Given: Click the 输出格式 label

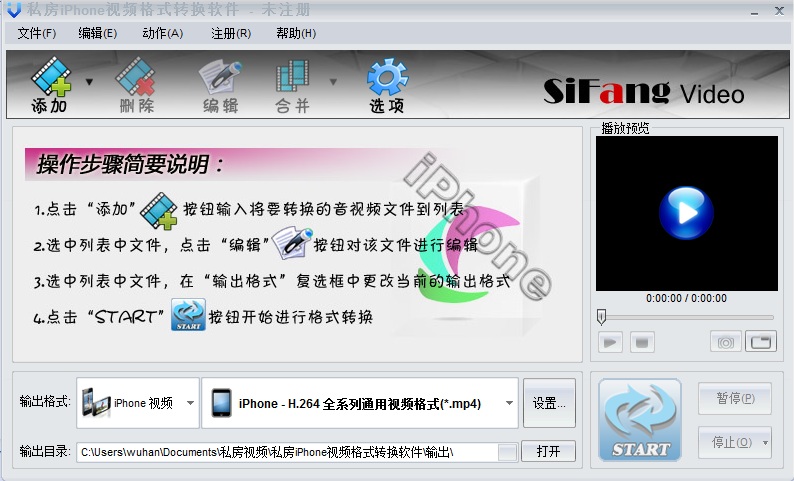Looking at the screenshot, I should click(45, 402).
